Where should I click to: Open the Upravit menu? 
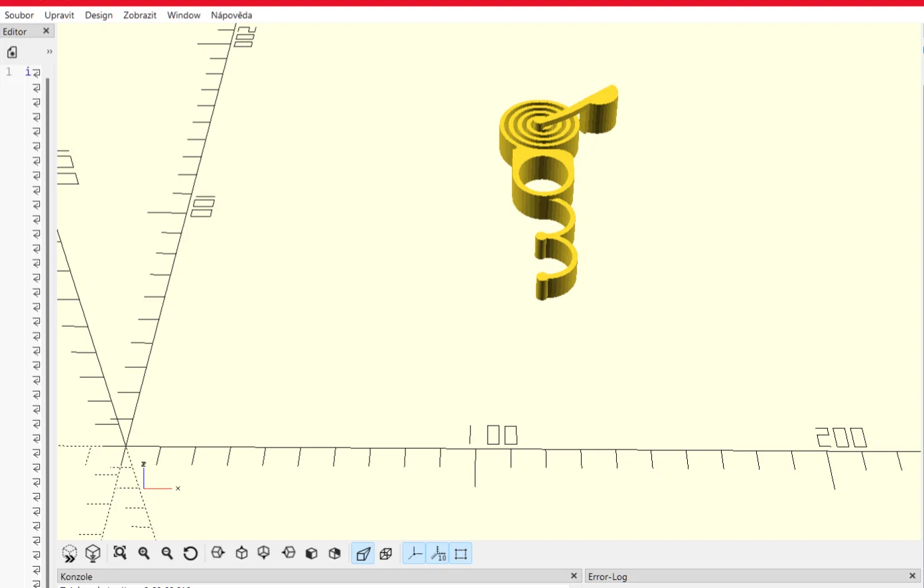(x=59, y=15)
